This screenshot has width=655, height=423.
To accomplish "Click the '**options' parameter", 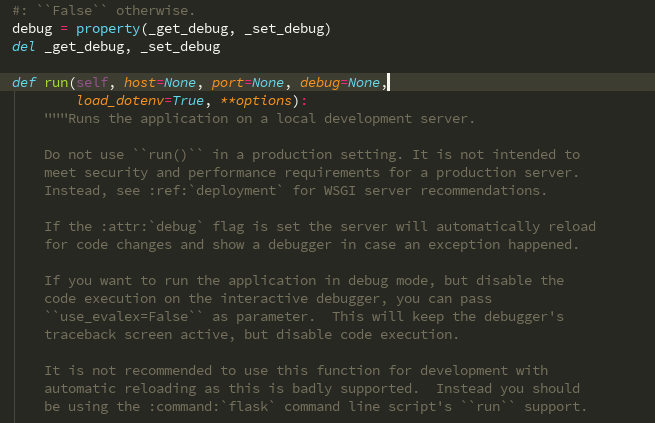I will coord(268,100).
